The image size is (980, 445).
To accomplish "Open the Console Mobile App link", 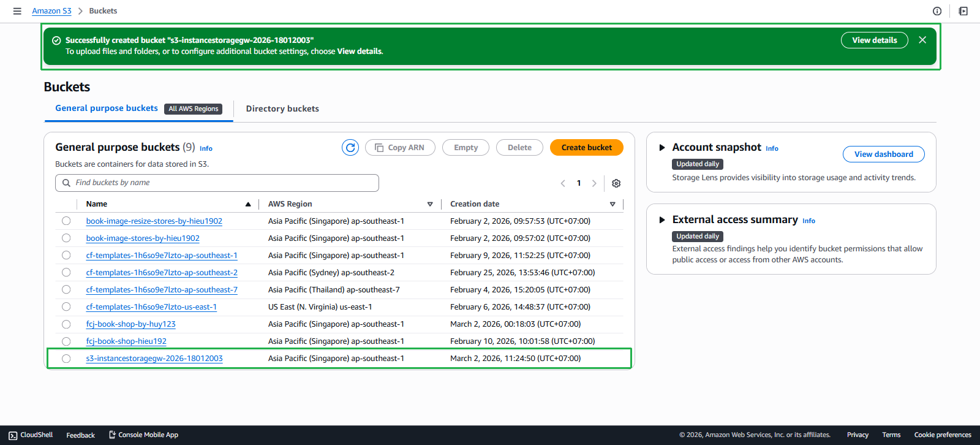I will coord(143,435).
